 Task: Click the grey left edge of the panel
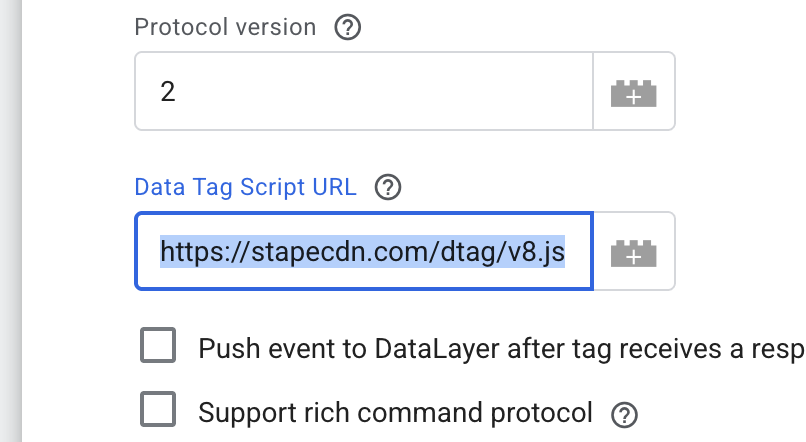point(10,220)
